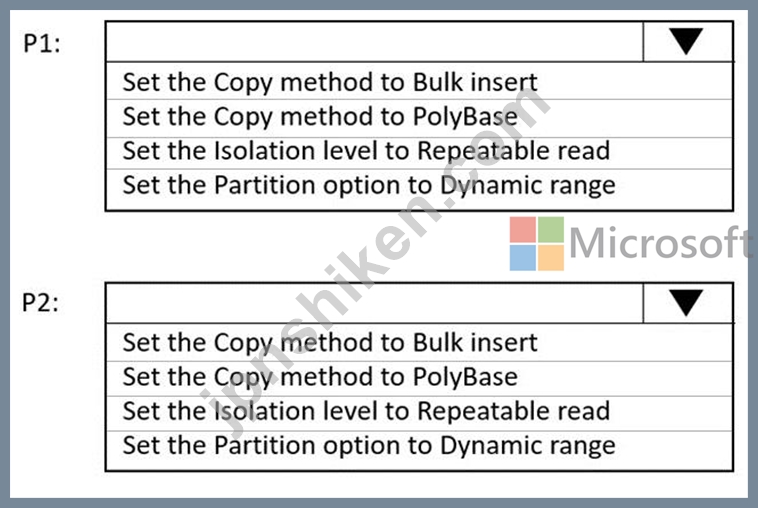Choose PolyBase copy method for P1
The width and height of the screenshot is (758, 508).
coord(419,117)
